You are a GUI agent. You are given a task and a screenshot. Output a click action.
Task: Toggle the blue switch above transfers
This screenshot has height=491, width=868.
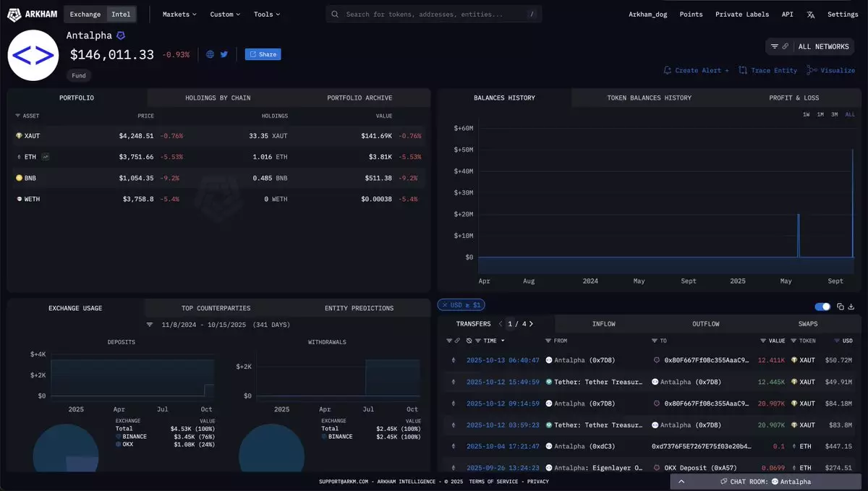point(822,306)
